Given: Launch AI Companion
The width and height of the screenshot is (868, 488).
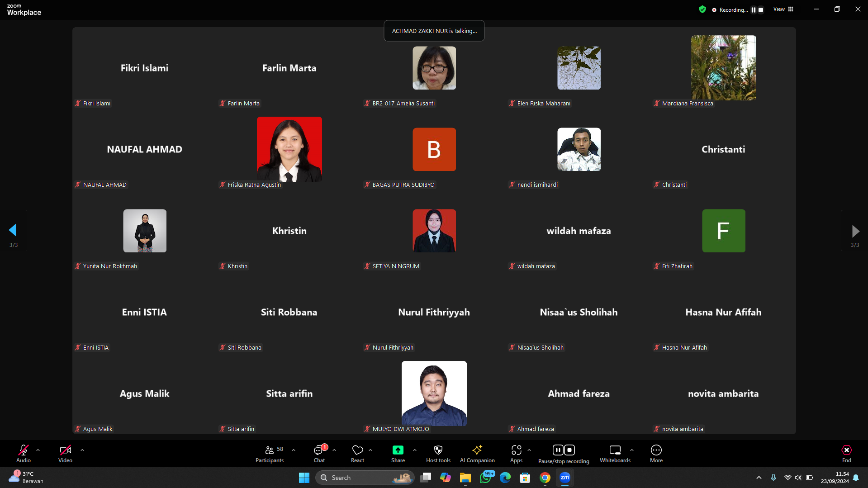Looking at the screenshot, I should [x=477, y=454].
